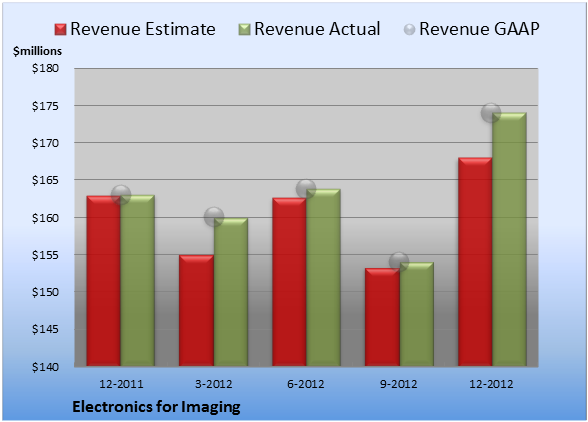Click the '12-2011' x-axis label
Viewport: 588px width, 422px height.
pyautogui.click(x=121, y=384)
